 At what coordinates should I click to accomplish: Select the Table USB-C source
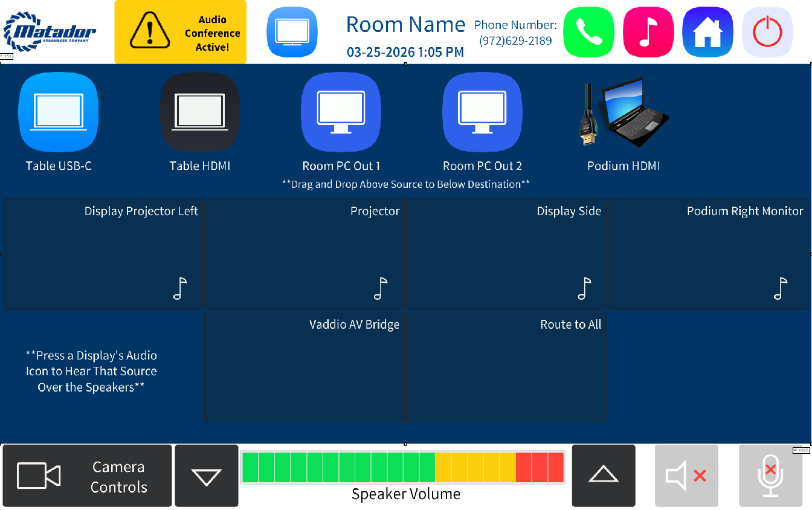(58, 112)
